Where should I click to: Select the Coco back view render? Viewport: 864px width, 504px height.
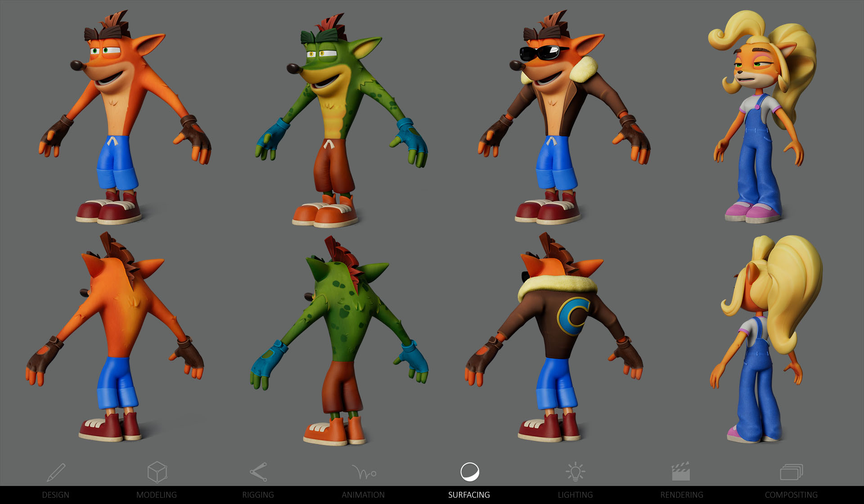(766, 339)
